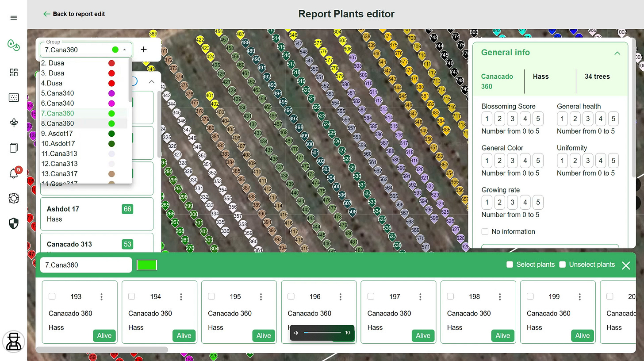
Task: Choose 10.Asdot17 from group list
Action: (84, 144)
